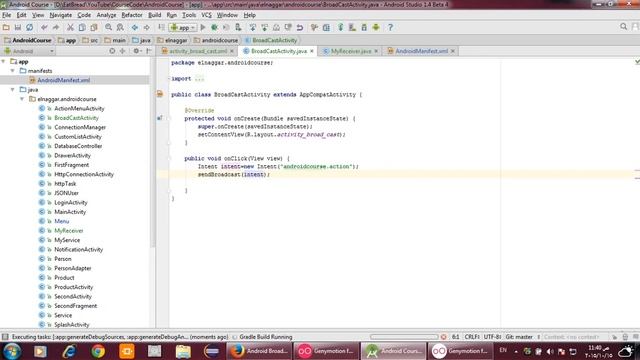Click the Gradle build progress bar
This screenshot has width=640, height=360.
tap(404, 337)
